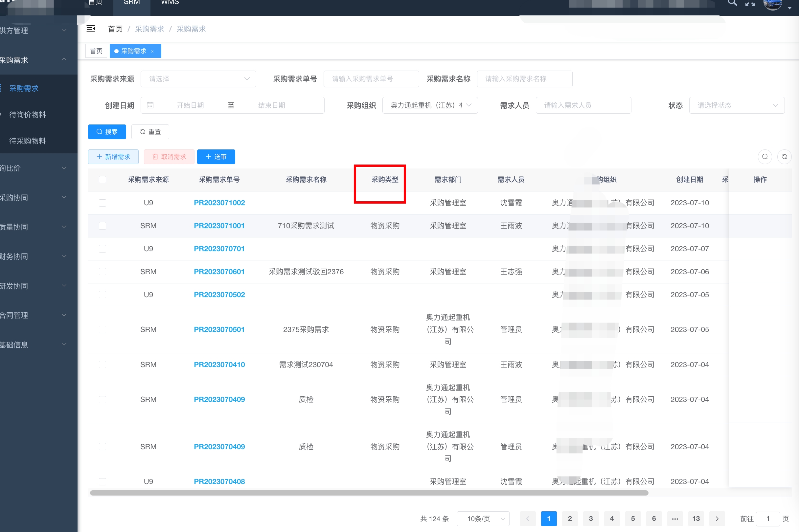Screen dimensions: 799x532
Task: Switch to the WMS top tab
Action: (x=170, y=3)
